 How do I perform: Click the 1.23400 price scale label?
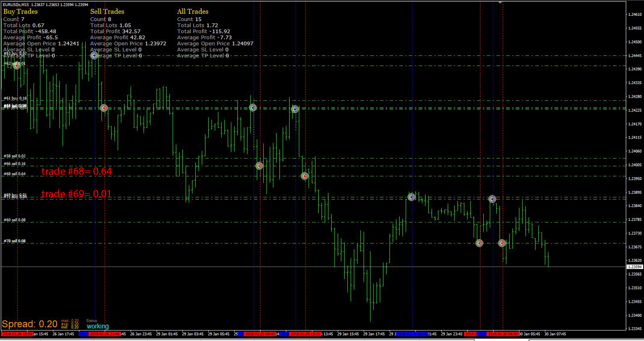point(635,315)
